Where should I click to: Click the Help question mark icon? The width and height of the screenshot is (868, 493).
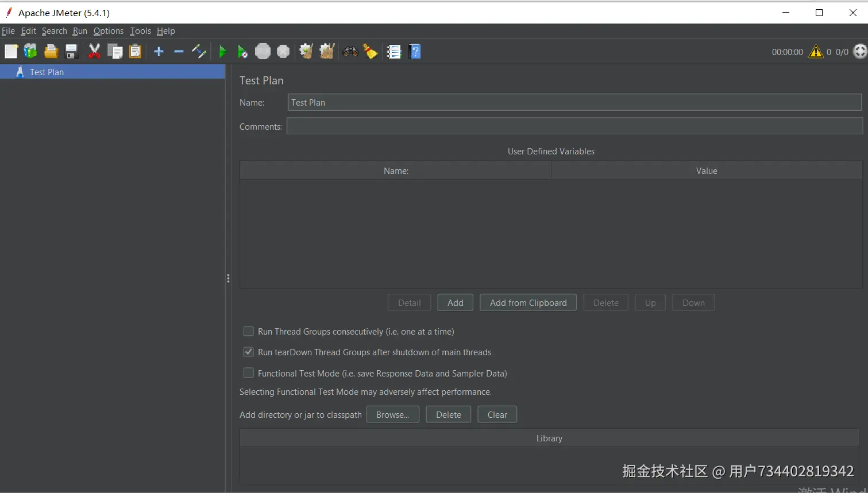[415, 52]
